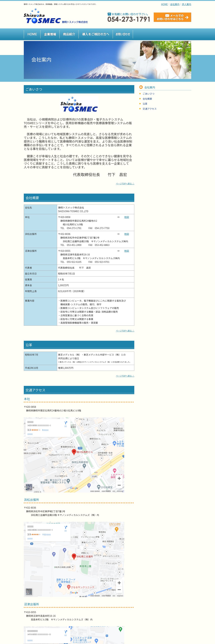Click the orange mail inquiry button

click(x=172, y=17)
